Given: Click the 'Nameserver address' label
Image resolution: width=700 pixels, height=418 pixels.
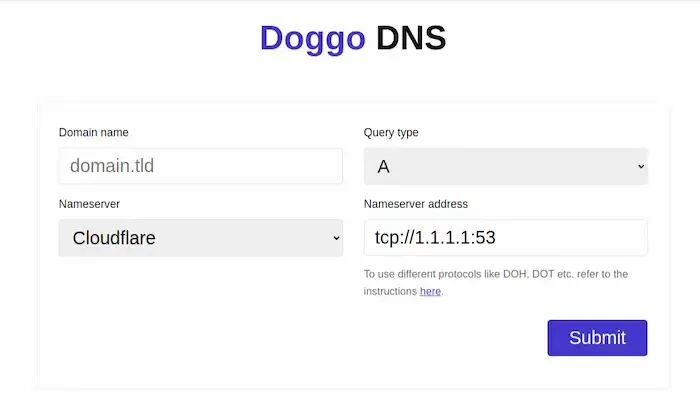Looking at the screenshot, I should pos(416,204).
